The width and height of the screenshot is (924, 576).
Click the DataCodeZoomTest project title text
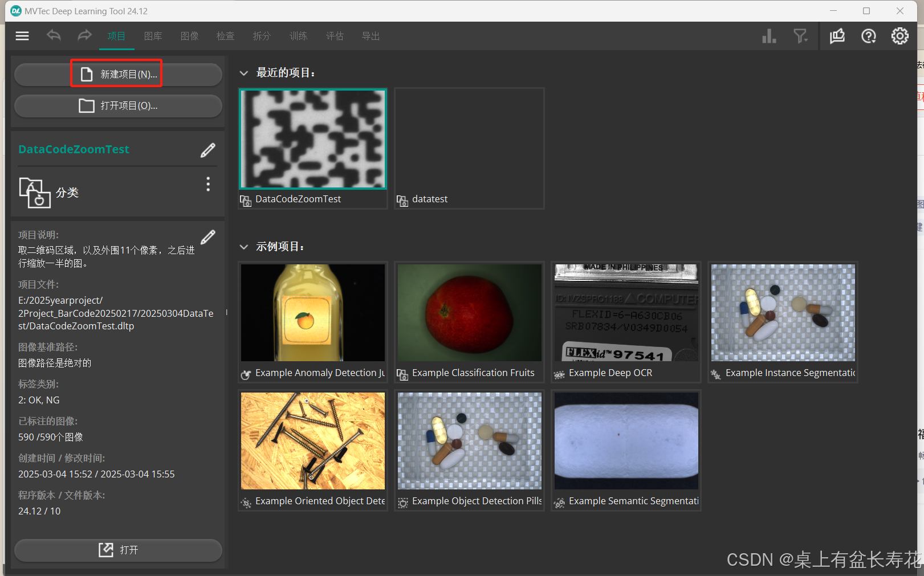coord(74,149)
